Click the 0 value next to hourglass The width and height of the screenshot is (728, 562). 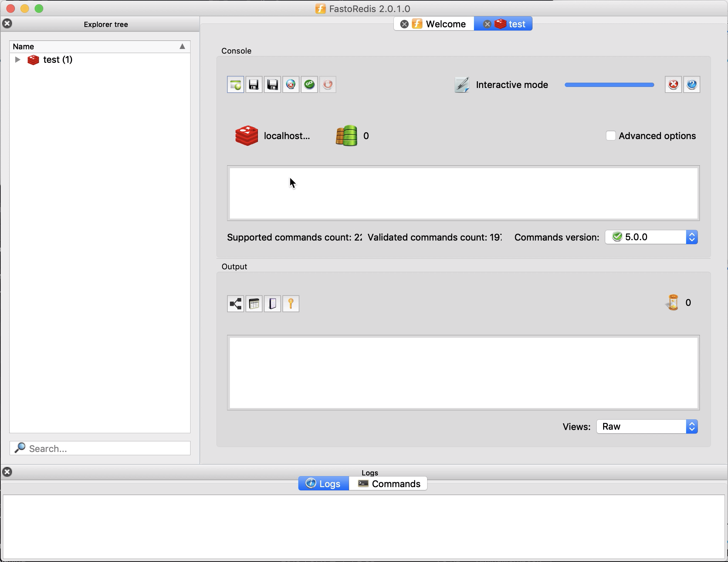[x=688, y=303]
